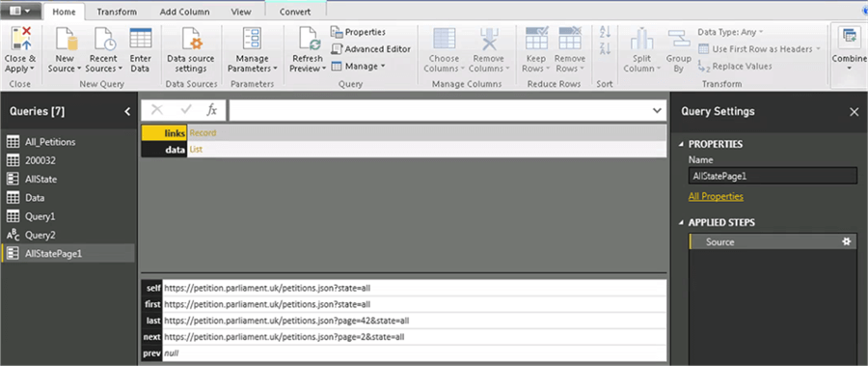Select the Query2 query
The image size is (868, 366).
pos(68,235)
